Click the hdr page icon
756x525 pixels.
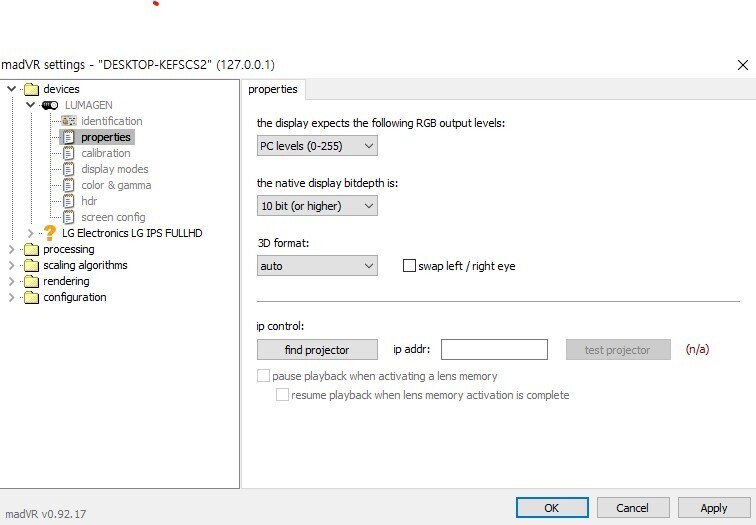69,201
